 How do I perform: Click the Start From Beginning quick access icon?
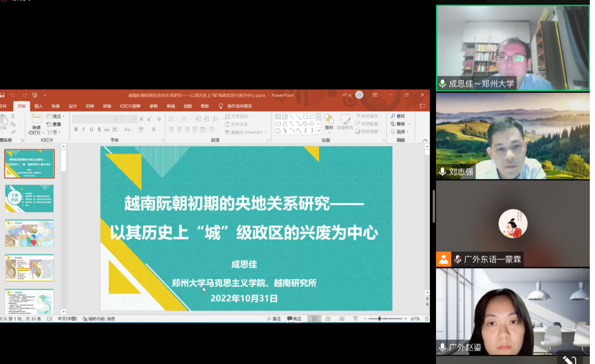click(34, 95)
